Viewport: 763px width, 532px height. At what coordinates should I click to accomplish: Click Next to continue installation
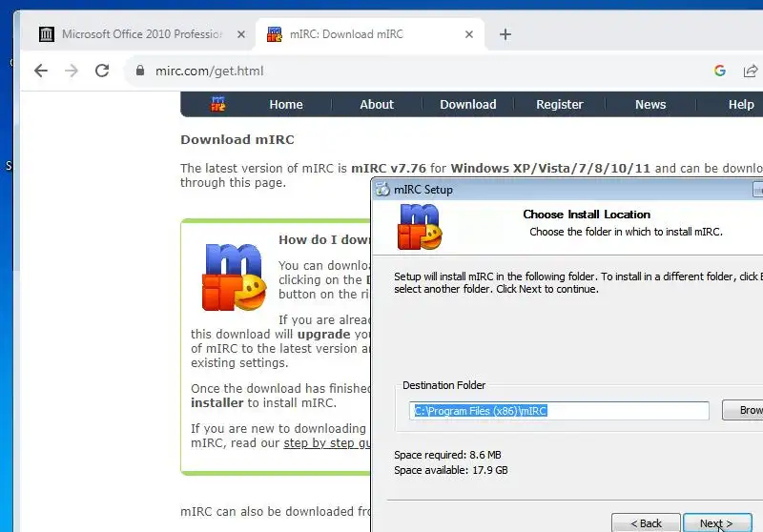717,523
